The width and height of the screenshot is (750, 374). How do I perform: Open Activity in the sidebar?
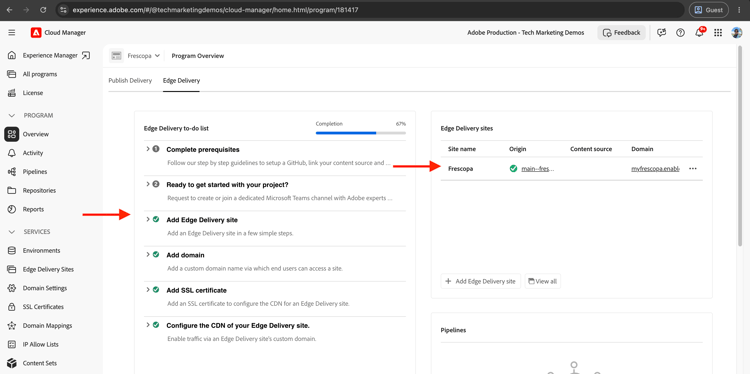coord(33,153)
